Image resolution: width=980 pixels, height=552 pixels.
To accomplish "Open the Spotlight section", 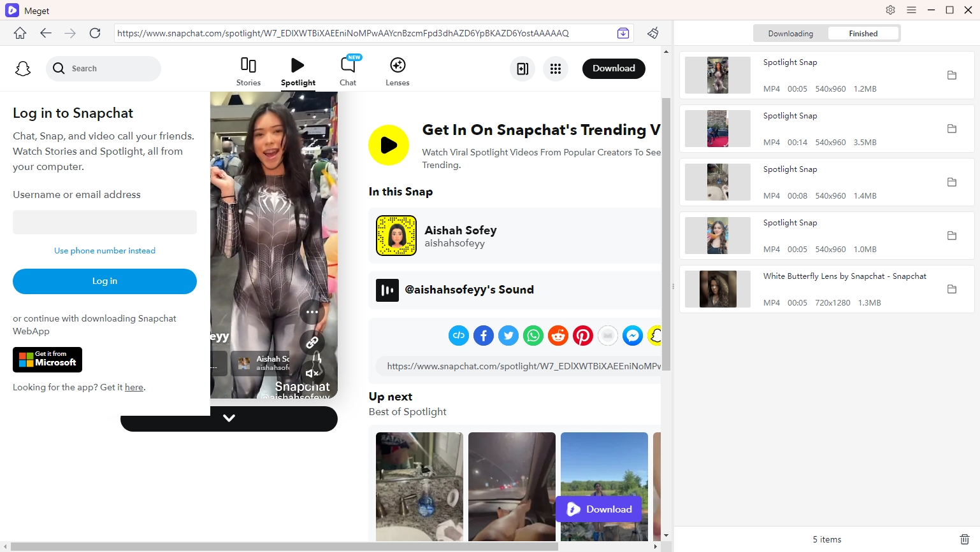I will 298,72.
